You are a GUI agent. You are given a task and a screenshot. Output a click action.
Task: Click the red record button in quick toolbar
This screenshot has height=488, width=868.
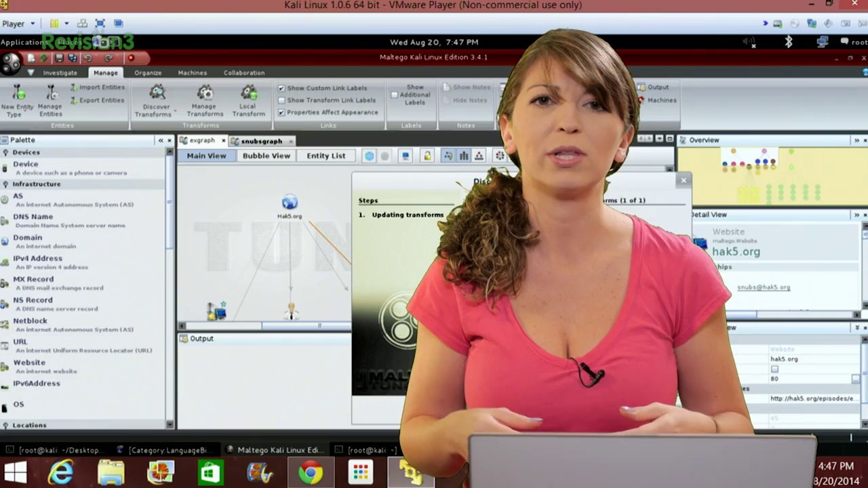click(x=131, y=58)
